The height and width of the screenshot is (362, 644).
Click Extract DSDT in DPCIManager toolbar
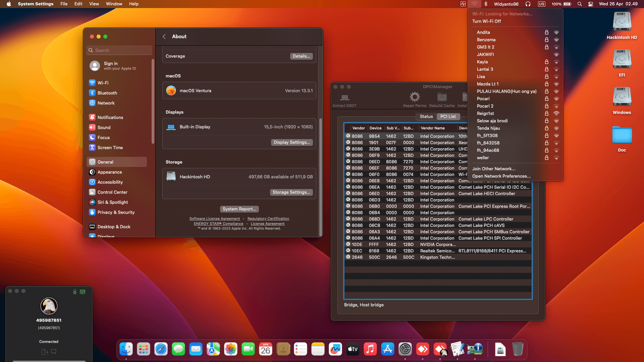click(x=344, y=100)
